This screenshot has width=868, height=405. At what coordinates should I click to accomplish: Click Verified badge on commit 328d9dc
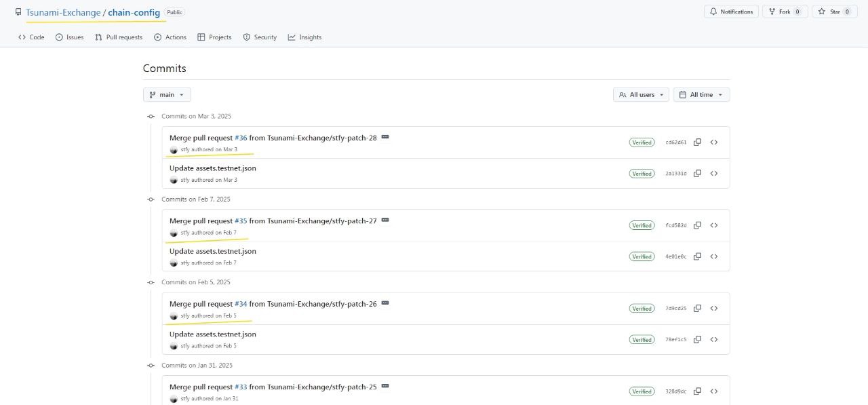642,391
